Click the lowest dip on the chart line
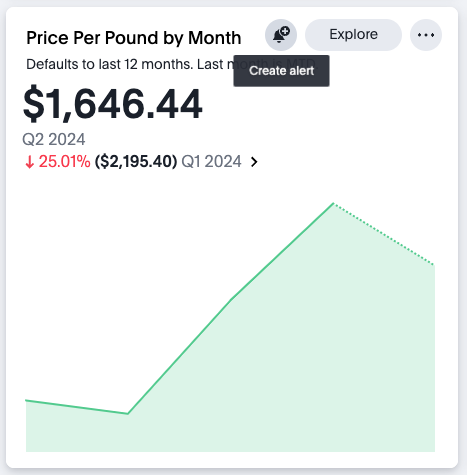Image resolution: width=467 pixels, height=475 pixels. coord(128,414)
